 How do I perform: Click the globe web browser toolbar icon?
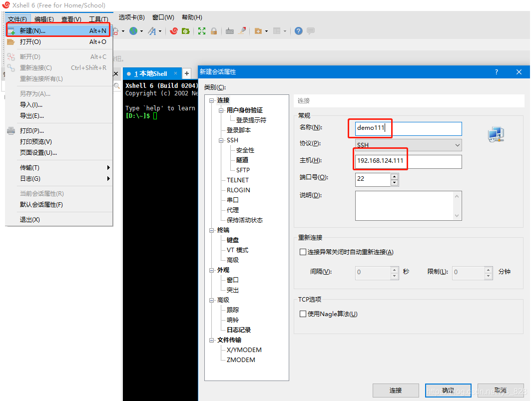(134, 31)
